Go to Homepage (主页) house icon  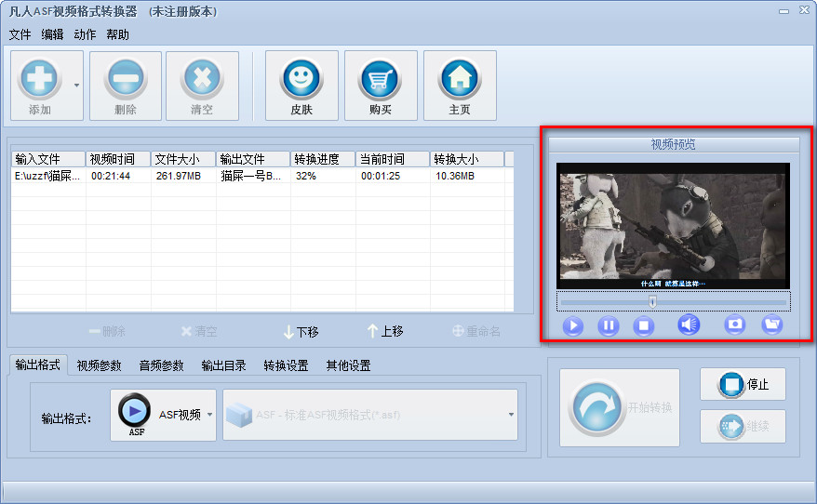459,80
